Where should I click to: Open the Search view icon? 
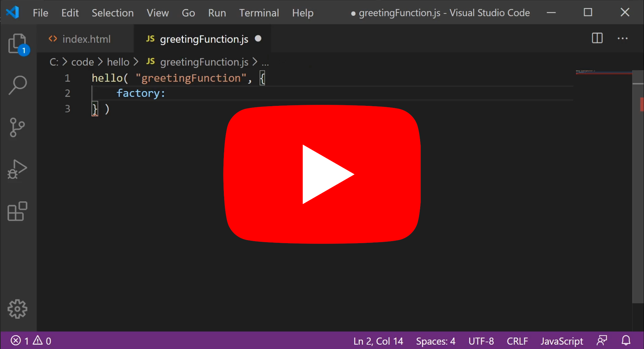tap(17, 85)
